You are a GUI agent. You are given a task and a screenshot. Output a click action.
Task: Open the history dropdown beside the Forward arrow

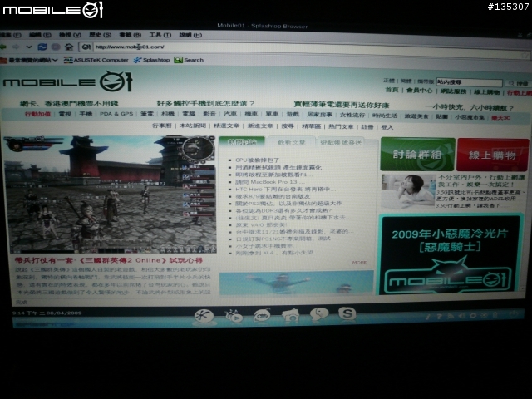(29, 47)
